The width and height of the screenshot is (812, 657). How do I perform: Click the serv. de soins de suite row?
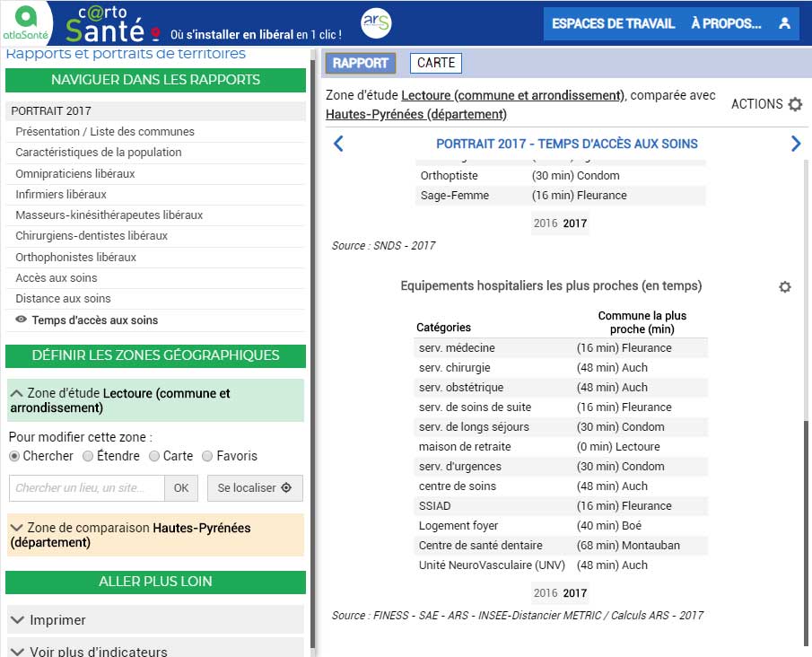[561, 407]
